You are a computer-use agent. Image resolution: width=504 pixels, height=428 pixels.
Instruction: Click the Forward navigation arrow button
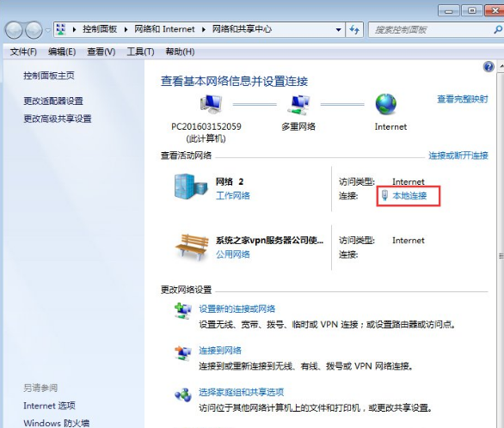(34, 30)
